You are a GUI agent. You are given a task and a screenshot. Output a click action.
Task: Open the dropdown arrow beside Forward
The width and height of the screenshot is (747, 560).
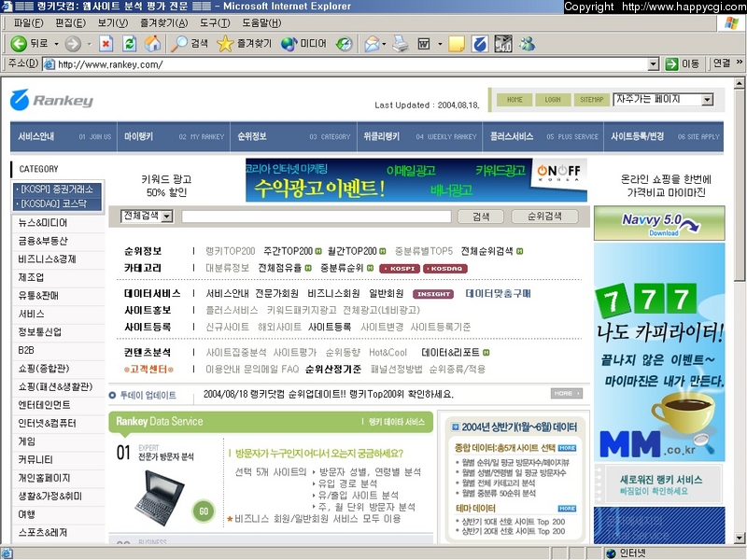click(89, 44)
